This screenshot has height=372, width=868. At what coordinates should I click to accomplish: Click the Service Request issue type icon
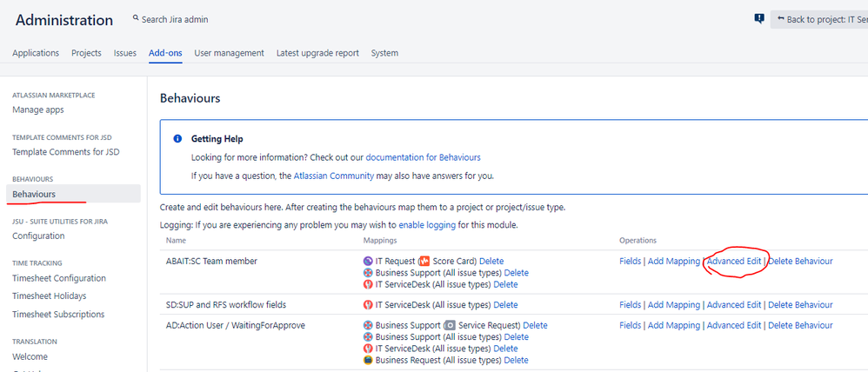pos(449,325)
